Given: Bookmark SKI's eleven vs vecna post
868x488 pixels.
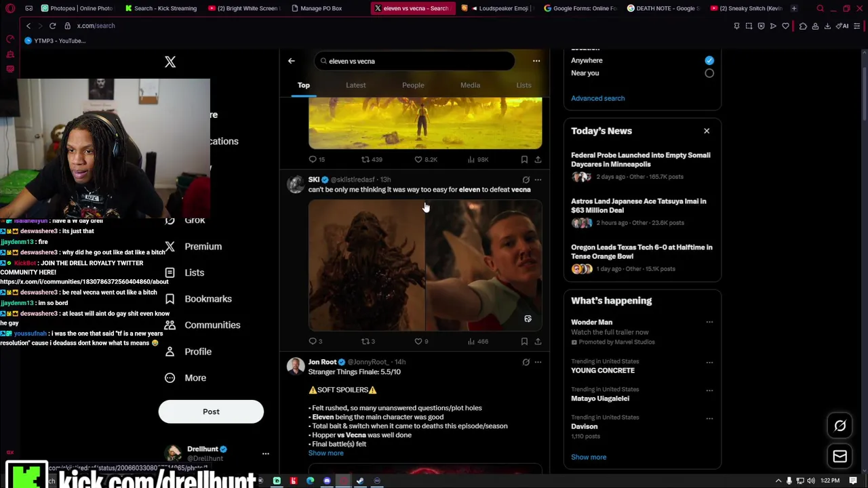Looking at the screenshot, I should 524,342.
